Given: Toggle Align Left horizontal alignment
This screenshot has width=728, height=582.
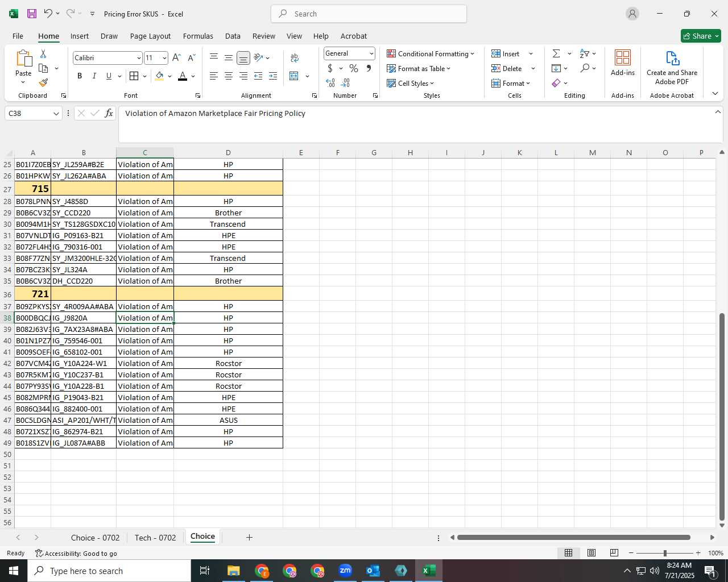Looking at the screenshot, I should pyautogui.click(x=214, y=76).
